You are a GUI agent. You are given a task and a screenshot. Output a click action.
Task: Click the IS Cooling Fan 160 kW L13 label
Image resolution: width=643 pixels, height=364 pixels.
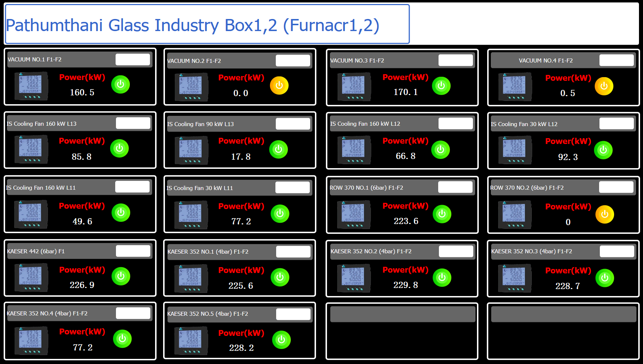click(42, 124)
